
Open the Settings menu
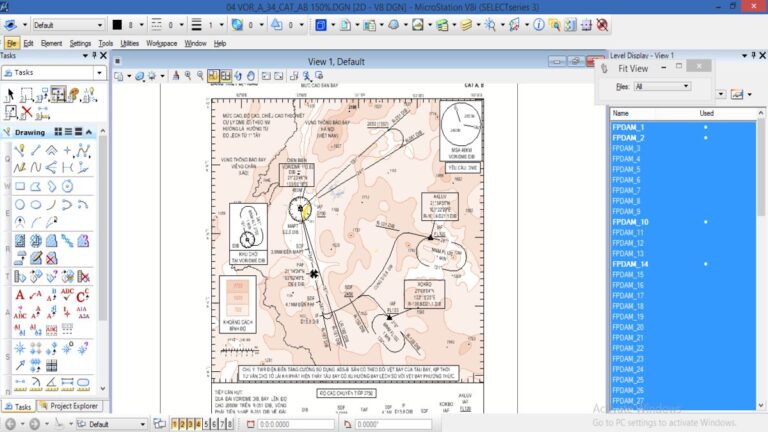[x=80, y=43]
